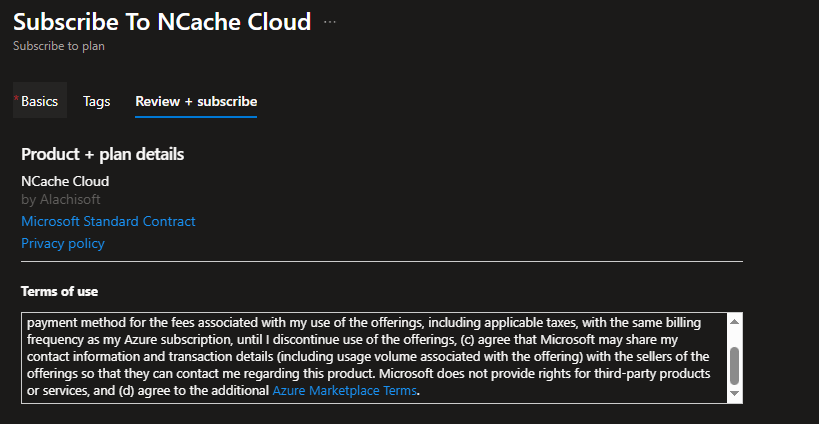
Task: Open the Tags tab
Action: [97, 101]
